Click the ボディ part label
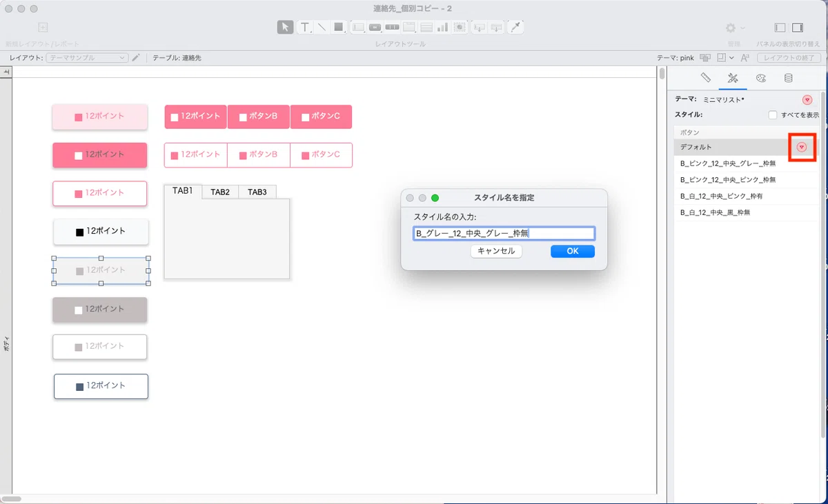The image size is (828, 504). (6, 345)
